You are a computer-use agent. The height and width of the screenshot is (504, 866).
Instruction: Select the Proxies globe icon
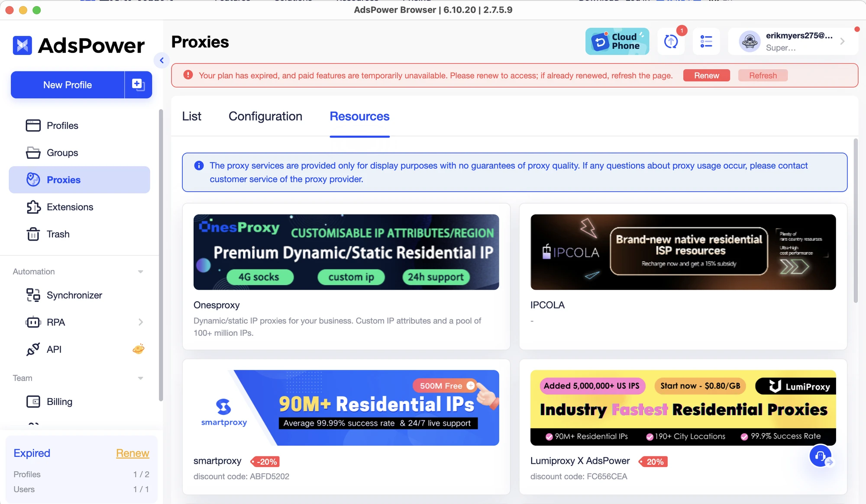[x=33, y=180]
